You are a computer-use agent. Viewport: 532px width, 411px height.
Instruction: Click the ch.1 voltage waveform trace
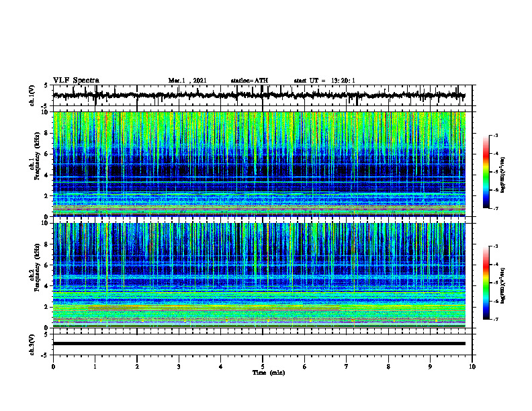[259, 95]
